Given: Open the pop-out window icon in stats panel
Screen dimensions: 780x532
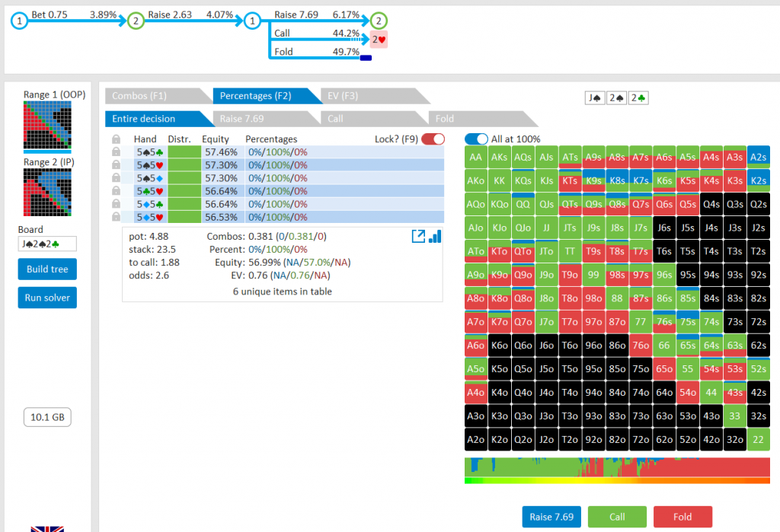Looking at the screenshot, I should 417,237.
